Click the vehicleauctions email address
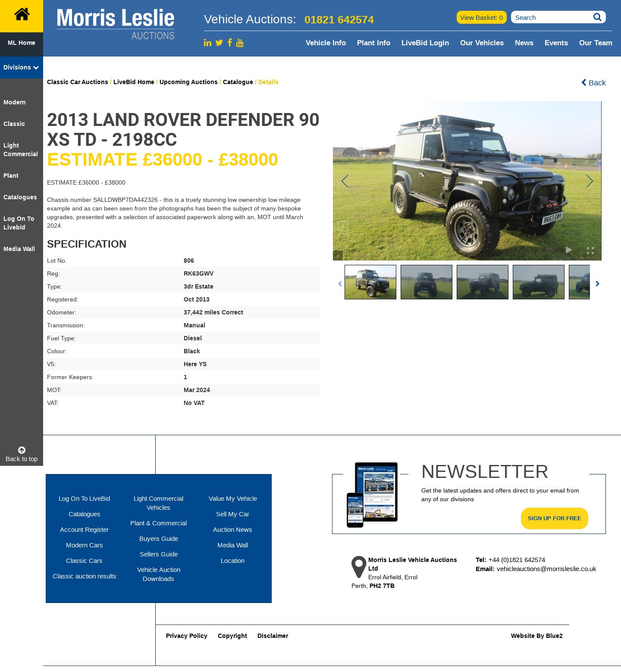 [x=546, y=569]
